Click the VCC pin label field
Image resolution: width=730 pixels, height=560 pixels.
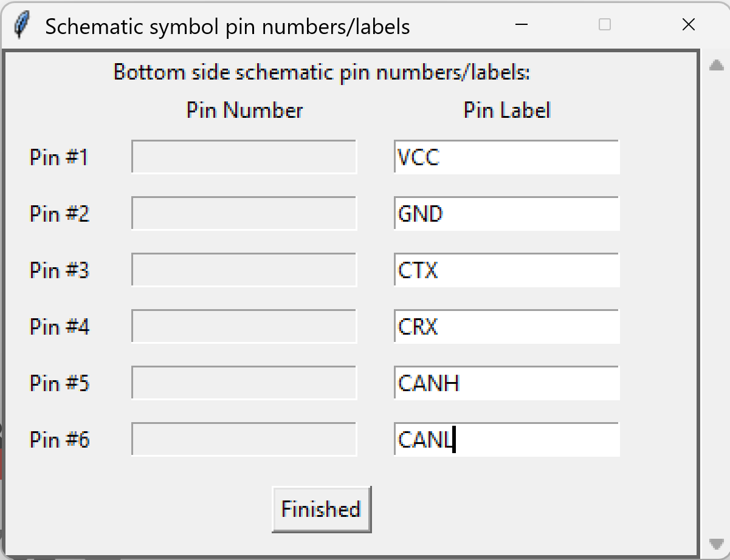506,157
